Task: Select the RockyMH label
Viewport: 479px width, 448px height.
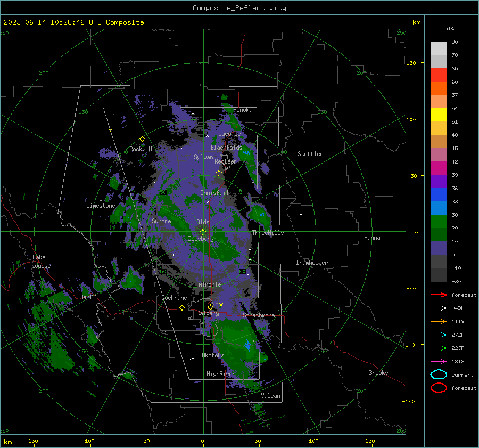Action: (x=141, y=149)
